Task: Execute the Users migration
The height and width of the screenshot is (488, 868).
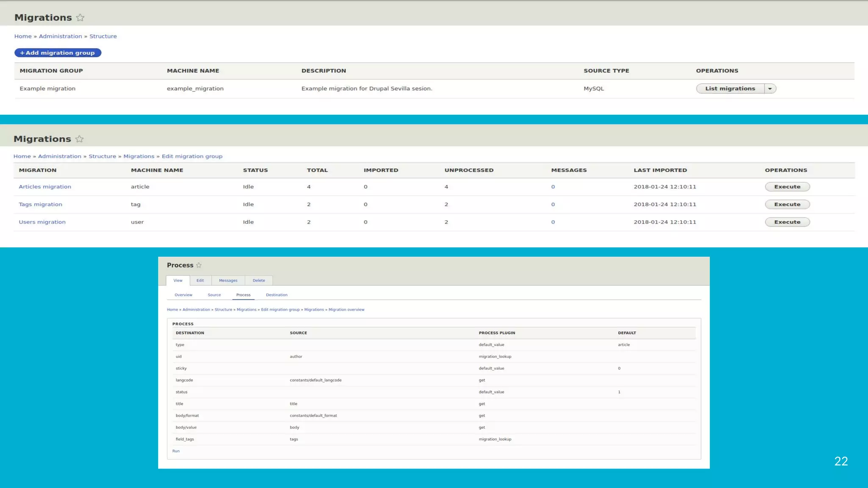Action: tap(787, 222)
